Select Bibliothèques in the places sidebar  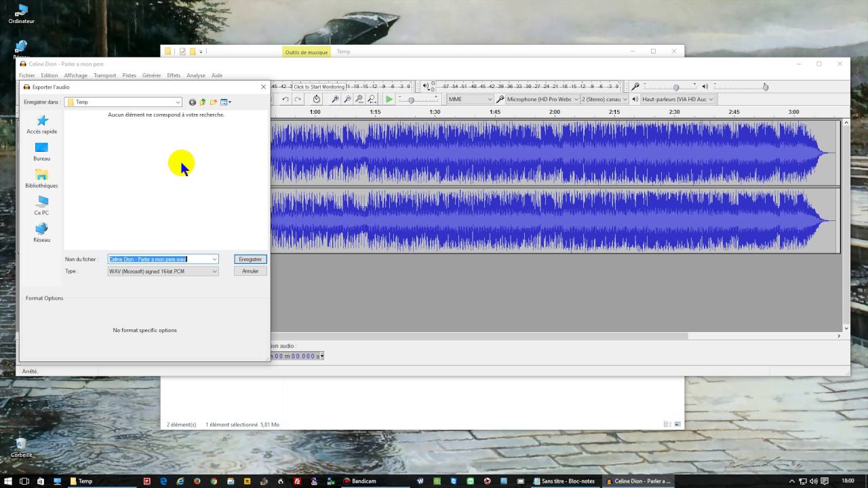pyautogui.click(x=42, y=179)
